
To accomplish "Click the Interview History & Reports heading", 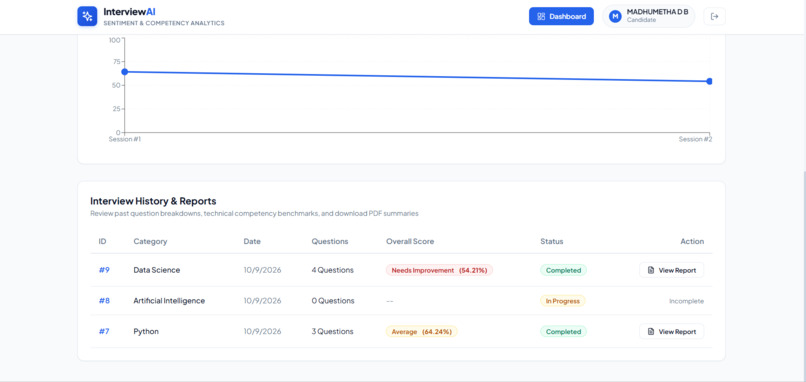I will [153, 201].
